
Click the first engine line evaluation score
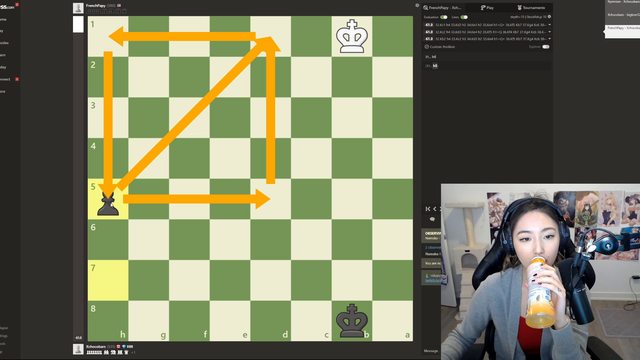[429, 25]
